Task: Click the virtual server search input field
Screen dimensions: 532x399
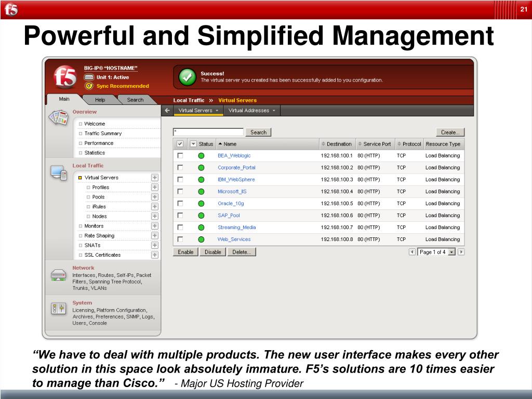Action: coord(208,132)
